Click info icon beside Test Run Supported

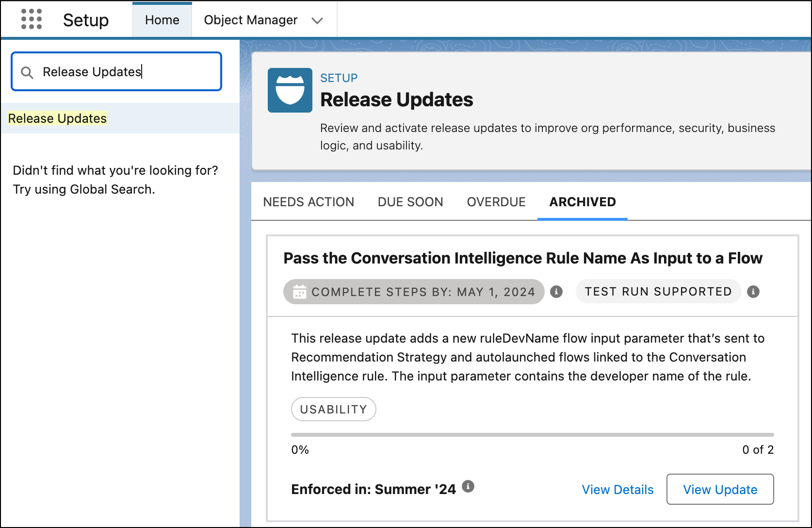(753, 292)
